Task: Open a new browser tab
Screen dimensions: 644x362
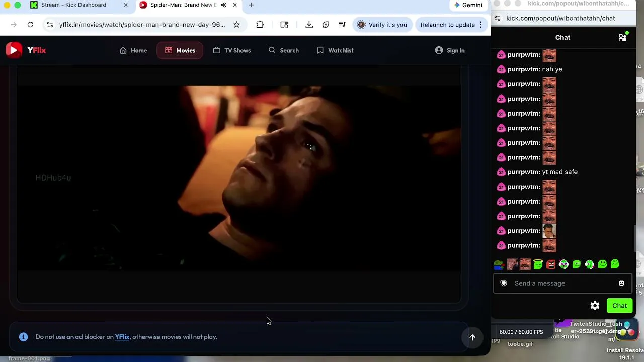Action: coord(251,5)
